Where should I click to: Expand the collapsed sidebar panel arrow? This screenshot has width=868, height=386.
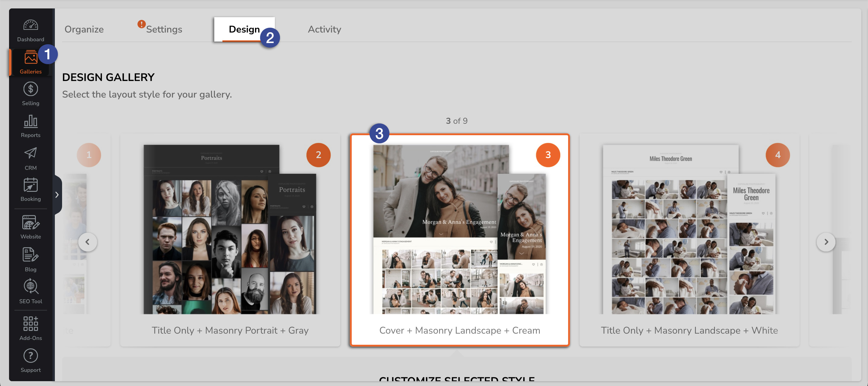coord(57,195)
